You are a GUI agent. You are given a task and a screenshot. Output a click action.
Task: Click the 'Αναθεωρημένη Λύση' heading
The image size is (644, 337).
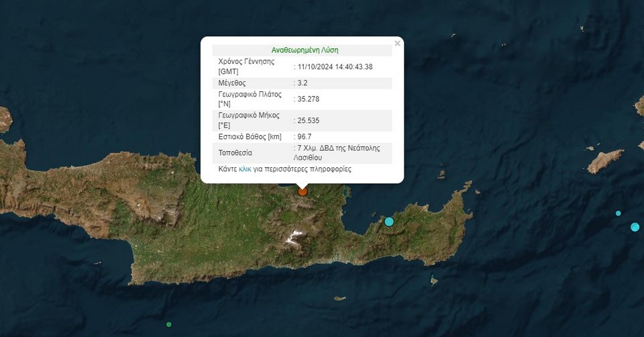point(305,50)
